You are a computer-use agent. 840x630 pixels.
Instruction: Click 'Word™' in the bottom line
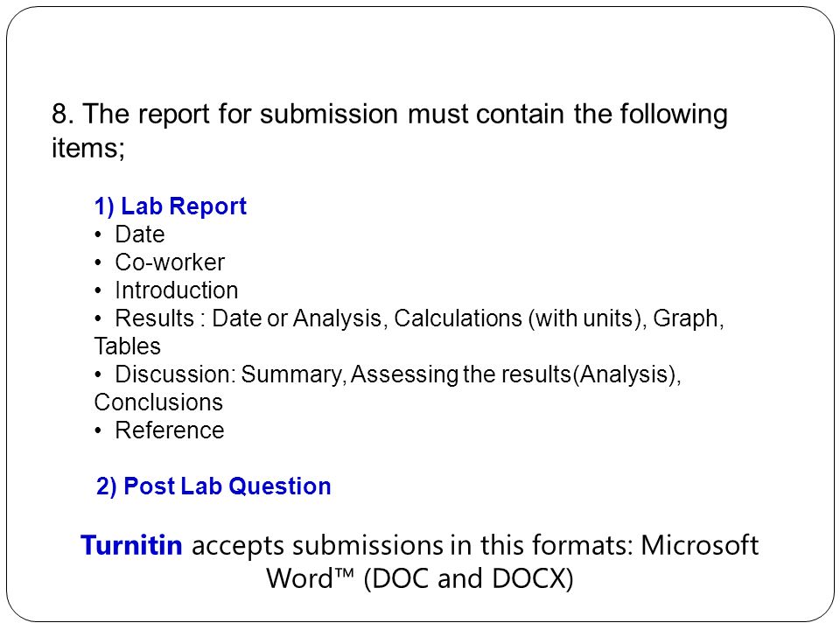[310, 578]
